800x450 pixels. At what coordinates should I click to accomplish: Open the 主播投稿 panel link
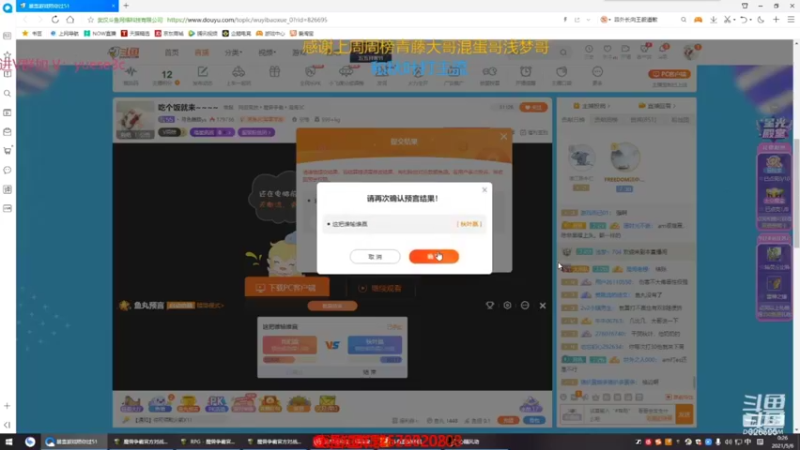[592, 106]
